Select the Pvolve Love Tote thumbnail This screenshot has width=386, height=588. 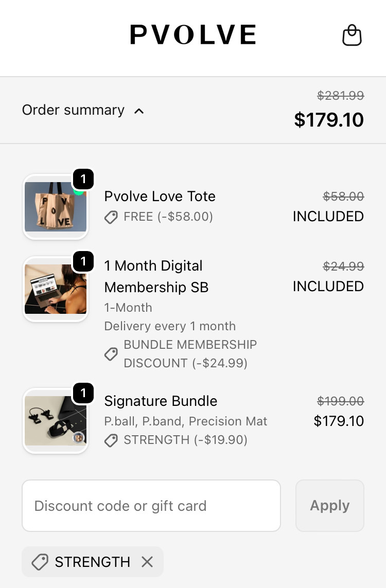point(56,207)
